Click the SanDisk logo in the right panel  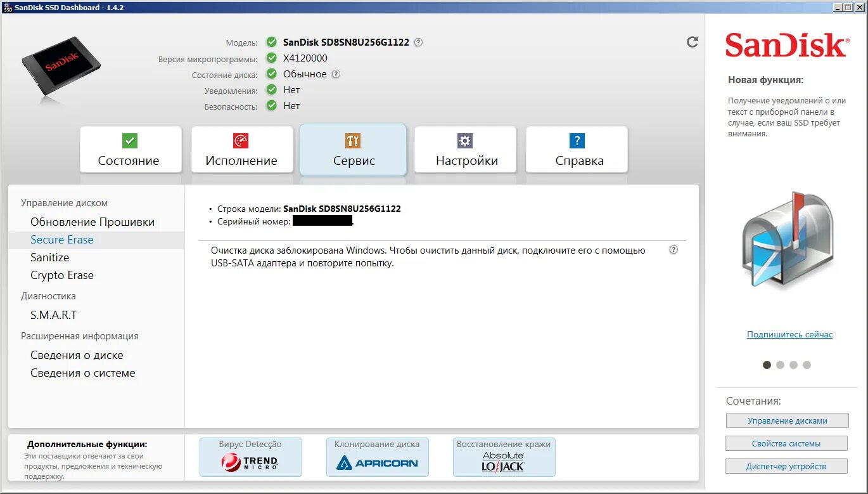786,46
